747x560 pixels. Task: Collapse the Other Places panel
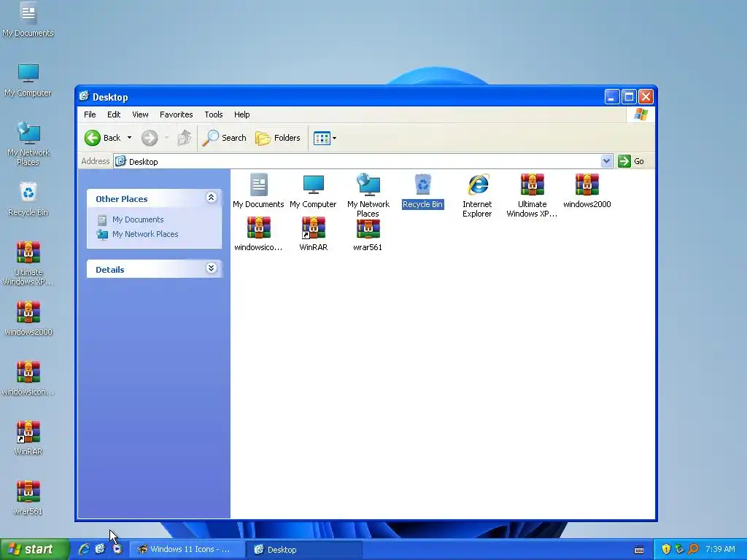211,198
